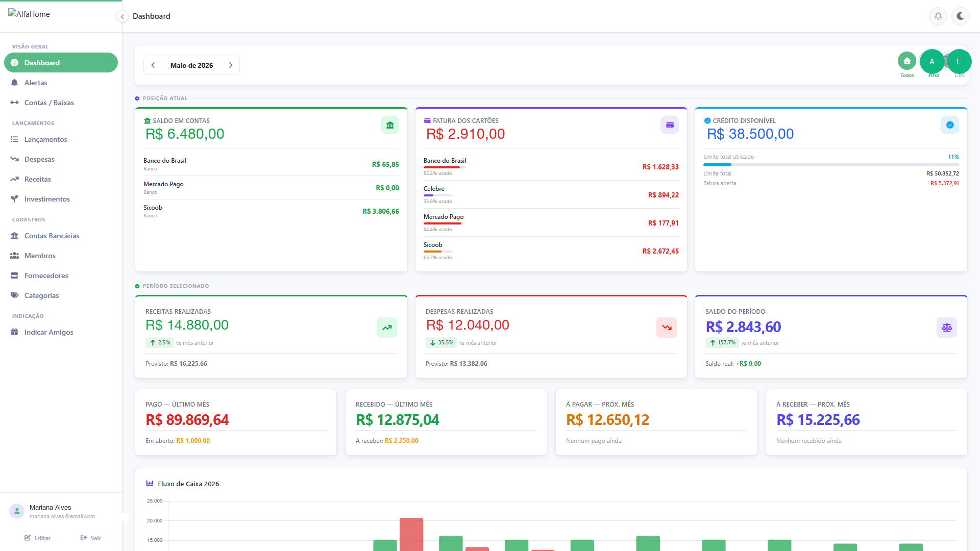Click the 157.7% balance change badge

click(x=722, y=343)
